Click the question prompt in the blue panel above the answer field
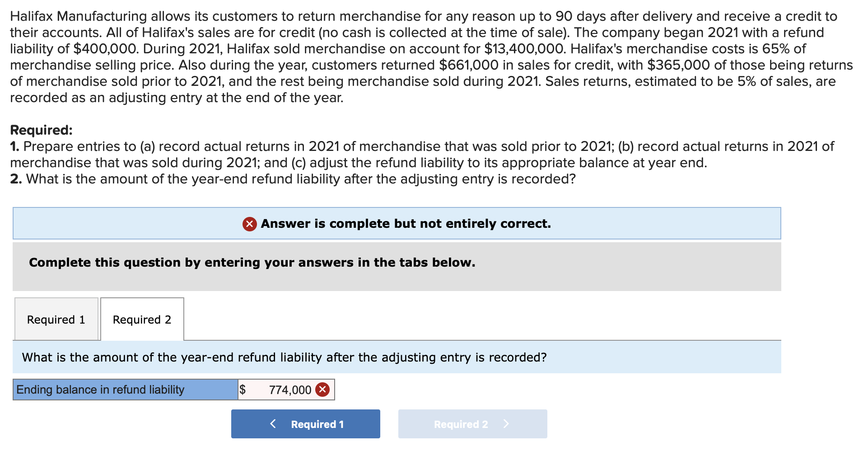This screenshot has height=451, width=868. (284, 357)
